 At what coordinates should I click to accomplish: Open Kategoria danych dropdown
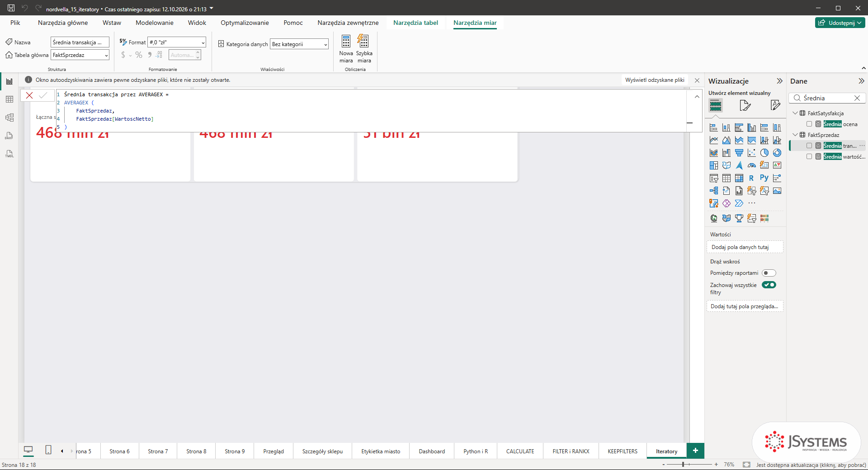click(299, 44)
